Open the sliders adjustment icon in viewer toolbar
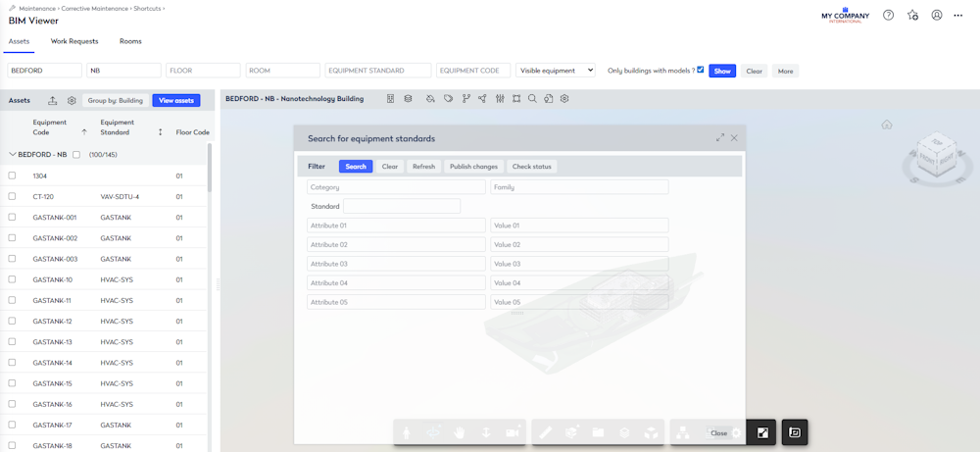Image resolution: width=980 pixels, height=452 pixels. tap(500, 99)
